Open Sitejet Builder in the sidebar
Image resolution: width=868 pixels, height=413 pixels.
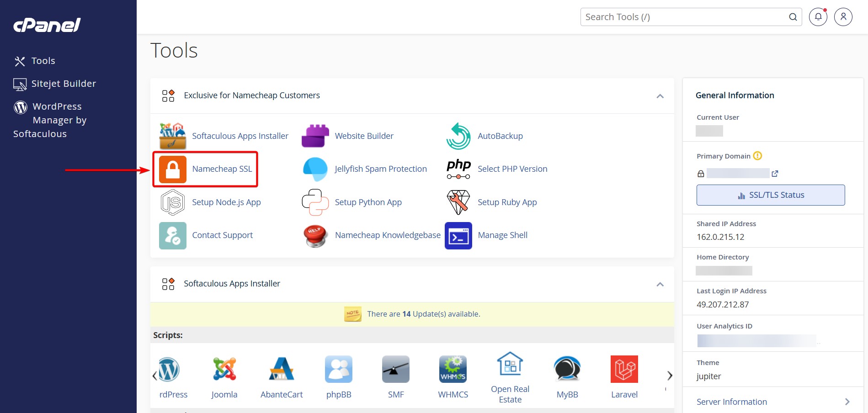[x=55, y=84]
